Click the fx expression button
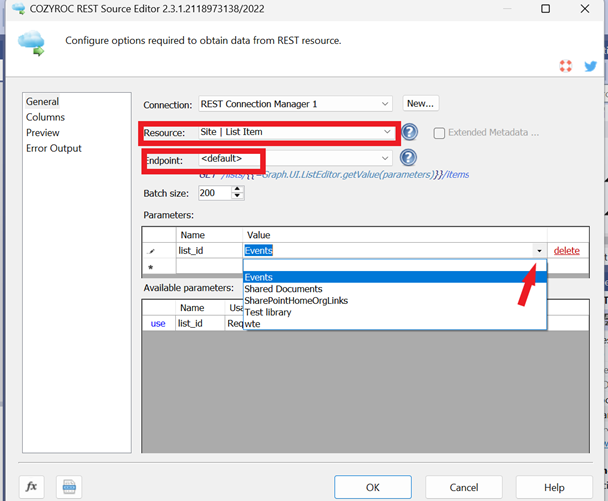This screenshot has height=501, width=608. click(31, 487)
